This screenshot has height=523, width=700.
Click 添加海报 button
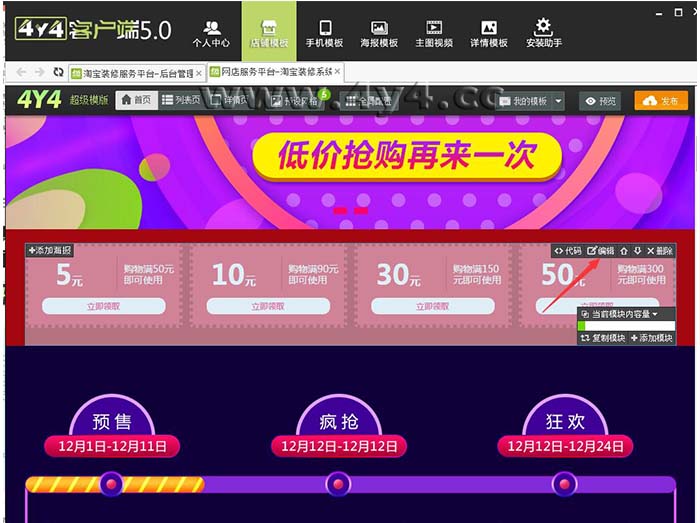[x=50, y=250]
